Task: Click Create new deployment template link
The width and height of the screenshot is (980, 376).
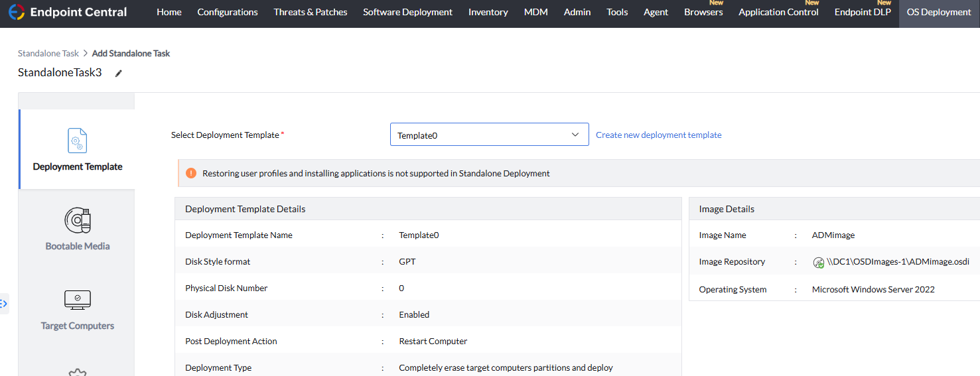Action: (x=658, y=135)
